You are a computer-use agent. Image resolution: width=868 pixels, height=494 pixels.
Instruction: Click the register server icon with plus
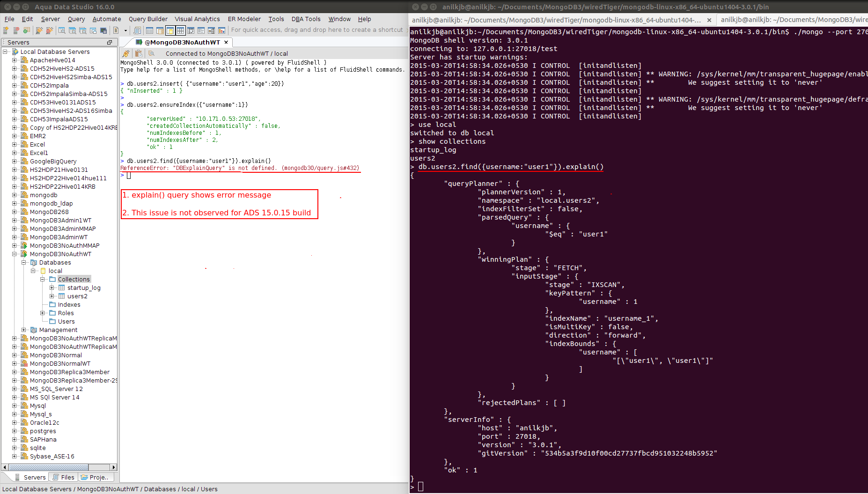click(x=6, y=30)
